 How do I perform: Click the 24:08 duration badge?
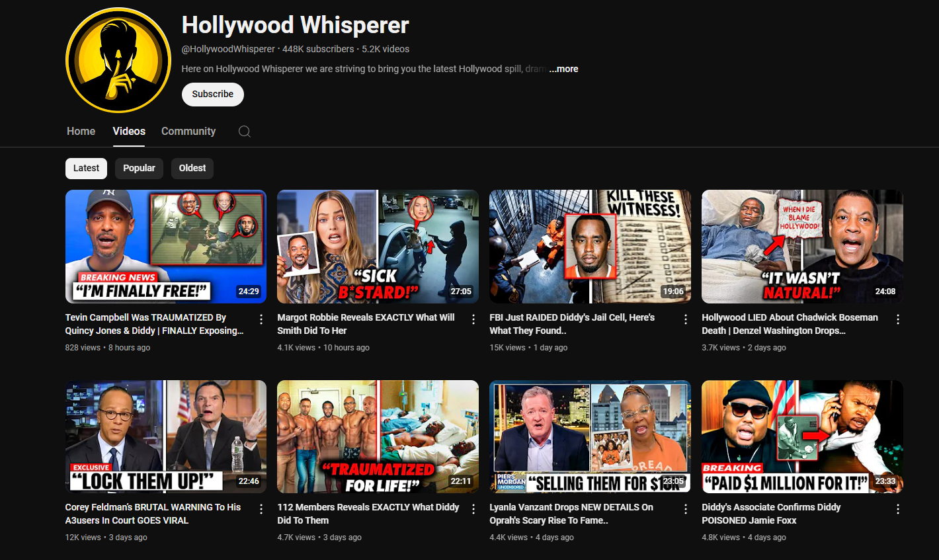click(x=885, y=292)
